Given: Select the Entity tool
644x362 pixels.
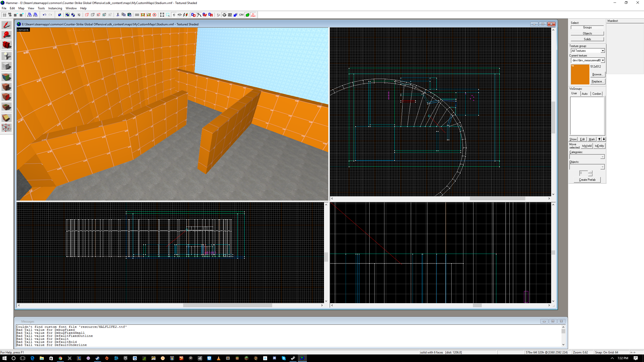Looking at the screenshot, I should click(x=7, y=56).
